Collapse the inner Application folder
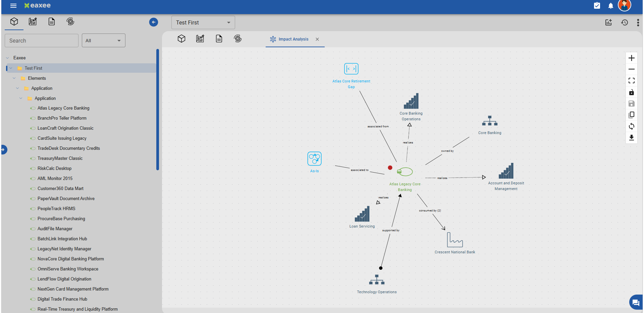Screen dimensions: 644x313 click(21, 98)
